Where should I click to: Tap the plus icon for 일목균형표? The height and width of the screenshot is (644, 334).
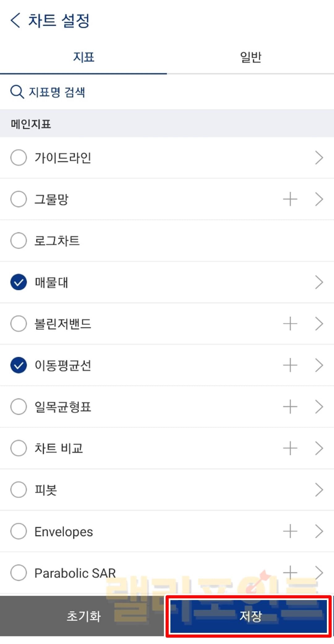click(290, 407)
